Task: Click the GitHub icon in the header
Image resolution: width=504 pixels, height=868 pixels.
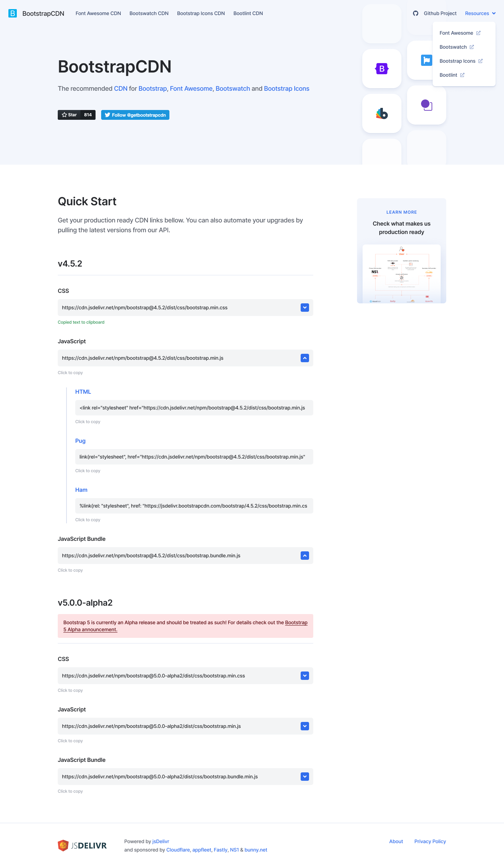Action: tap(415, 13)
